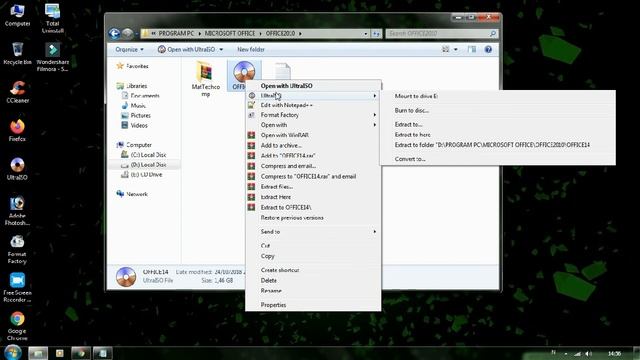Open the Computer desktop icon

click(17, 15)
